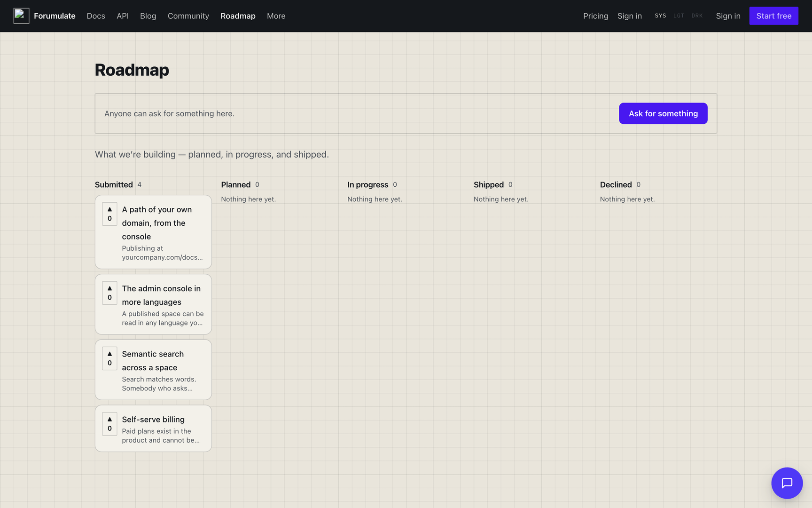
Task: Open "A path of your own domain, from the console" title
Action: (x=157, y=223)
